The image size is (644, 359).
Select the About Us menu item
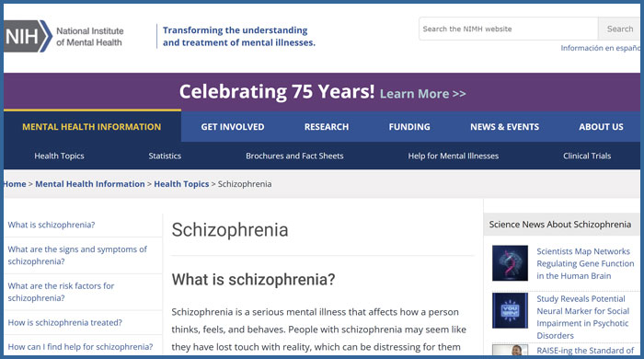[x=601, y=127]
